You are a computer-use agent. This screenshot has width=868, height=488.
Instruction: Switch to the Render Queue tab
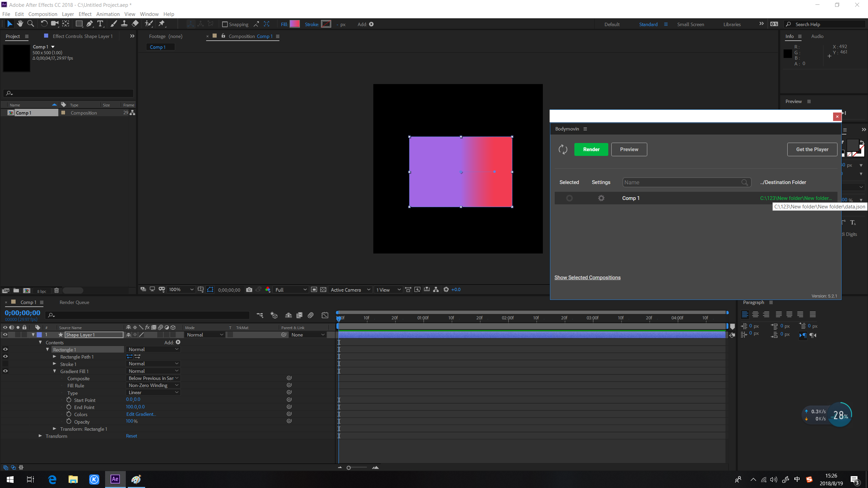[x=74, y=302]
